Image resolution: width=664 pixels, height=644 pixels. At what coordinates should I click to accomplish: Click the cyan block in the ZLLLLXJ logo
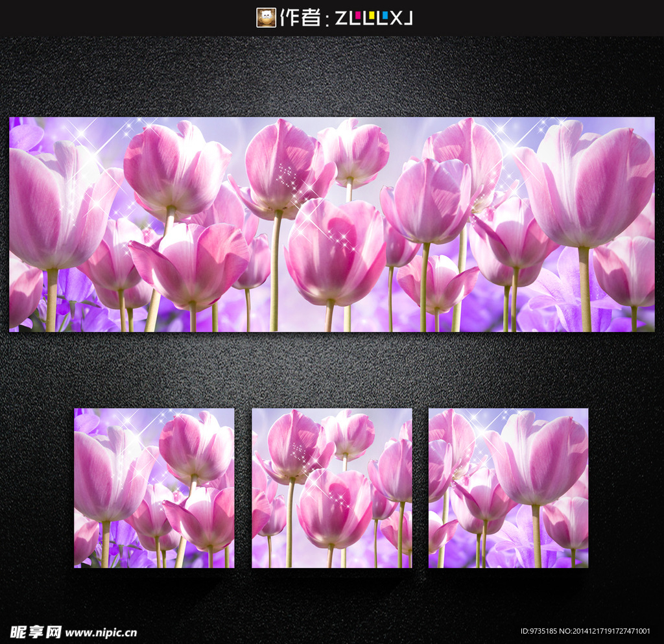(x=386, y=16)
